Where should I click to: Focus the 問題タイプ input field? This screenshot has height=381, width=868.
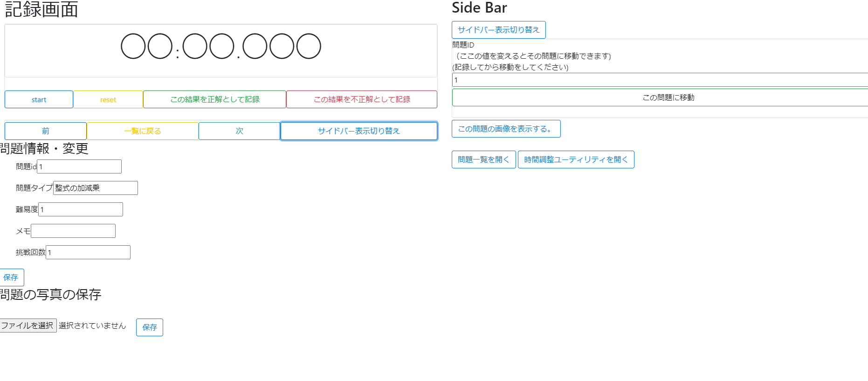[x=96, y=188]
